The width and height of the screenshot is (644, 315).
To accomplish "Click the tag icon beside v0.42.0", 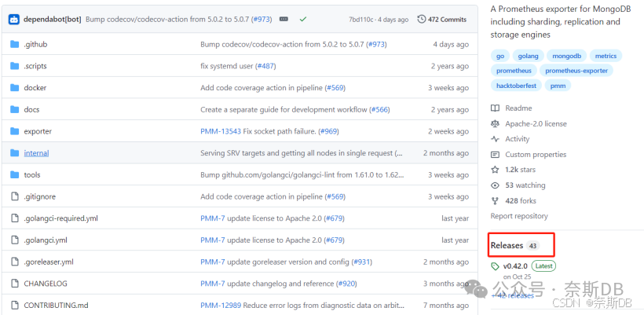I will tap(496, 266).
